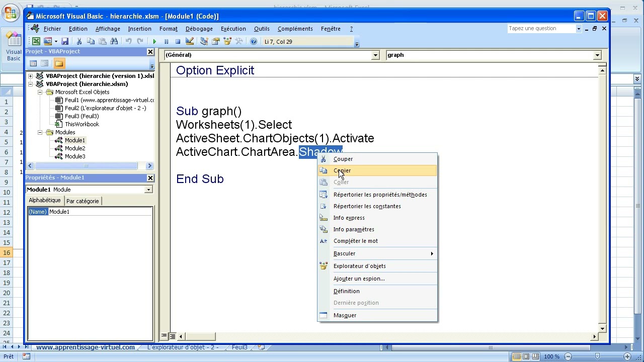Switch to Full Module View button below code
Viewport: 644px width, 362px height.
(x=172, y=336)
